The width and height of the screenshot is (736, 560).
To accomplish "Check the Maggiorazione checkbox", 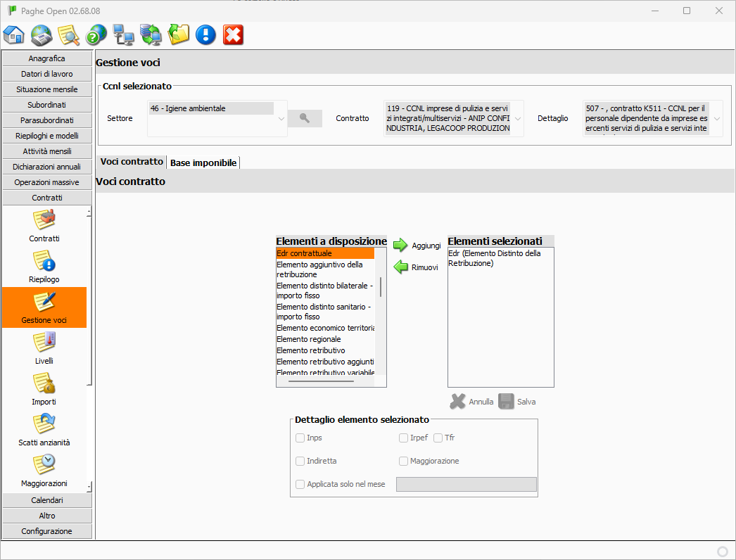I will point(404,461).
